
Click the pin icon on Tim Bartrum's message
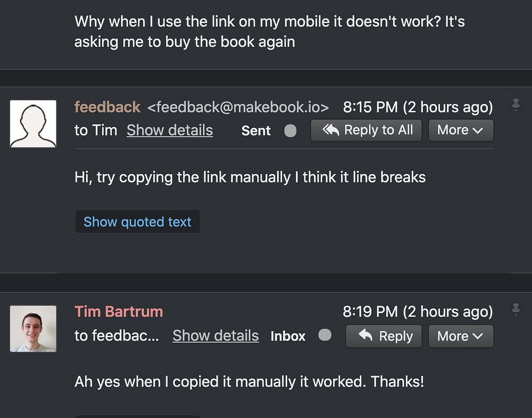(515, 309)
